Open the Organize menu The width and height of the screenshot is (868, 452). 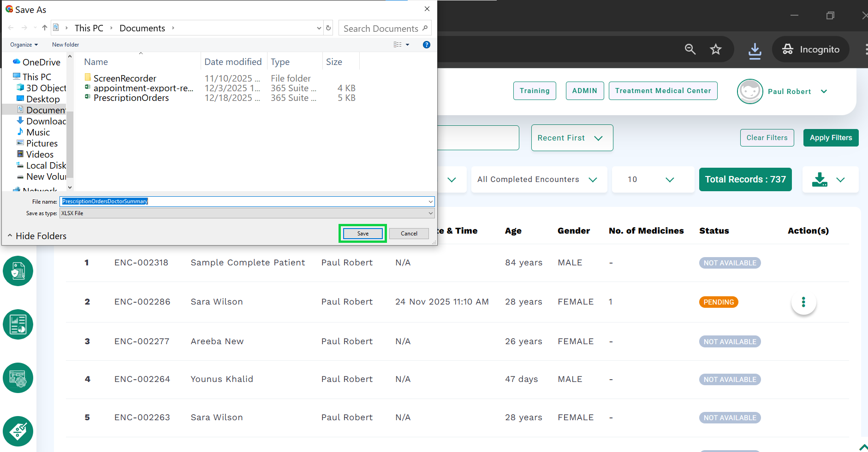tap(24, 45)
